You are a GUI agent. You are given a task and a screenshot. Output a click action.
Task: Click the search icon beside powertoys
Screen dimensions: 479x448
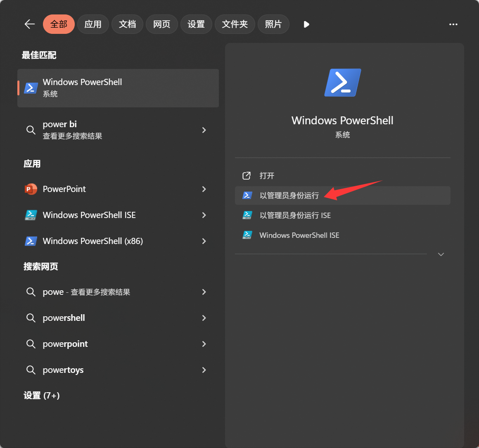(x=31, y=370)
